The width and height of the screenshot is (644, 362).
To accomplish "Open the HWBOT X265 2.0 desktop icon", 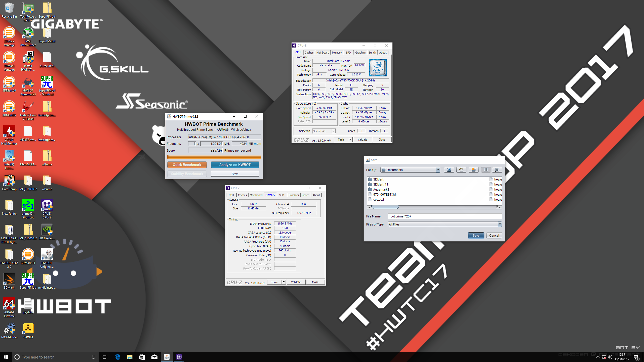I will tap(9, 258).
